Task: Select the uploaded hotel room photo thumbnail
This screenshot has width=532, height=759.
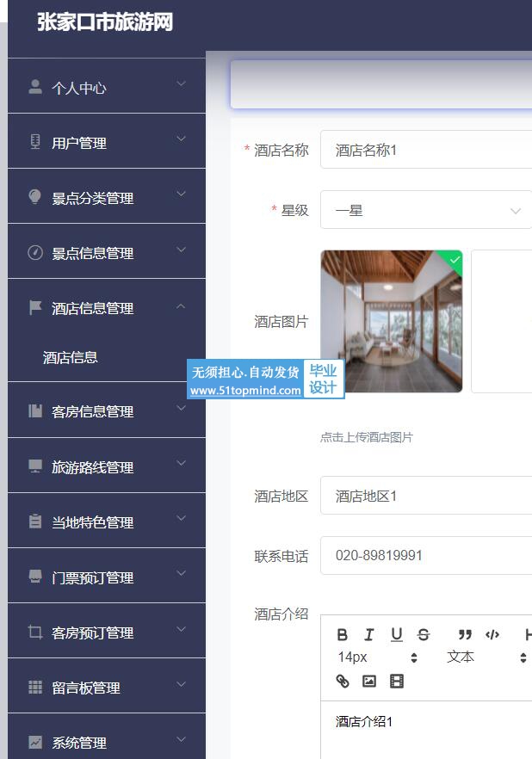Action: click(x=391, y=321)
